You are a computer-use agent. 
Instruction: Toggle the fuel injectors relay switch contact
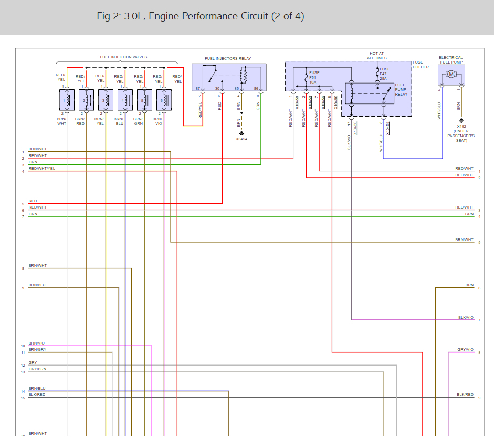click(214, 75)
